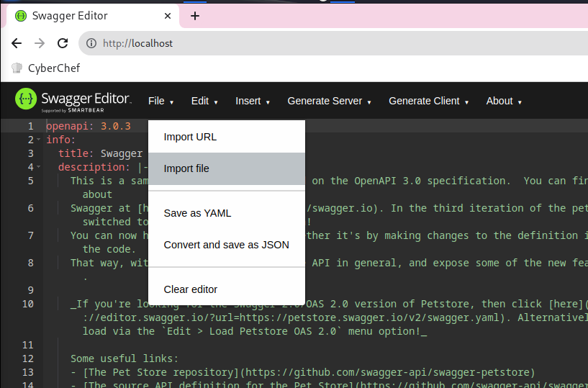Screen dimensions: 588x388
Task: Go forward in browser history
Action: click(40, 43)
